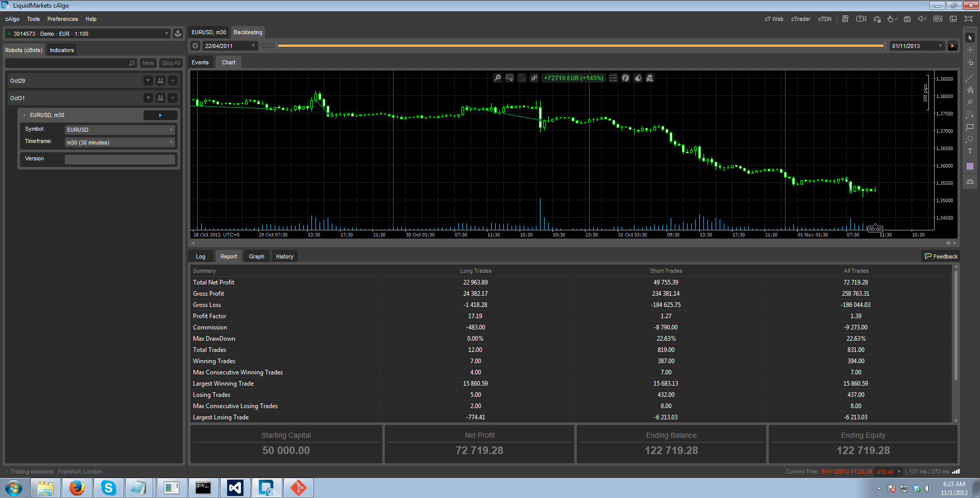980x498 pixels.
Task: Open the Preferences menu
Action: coord(62,19)
